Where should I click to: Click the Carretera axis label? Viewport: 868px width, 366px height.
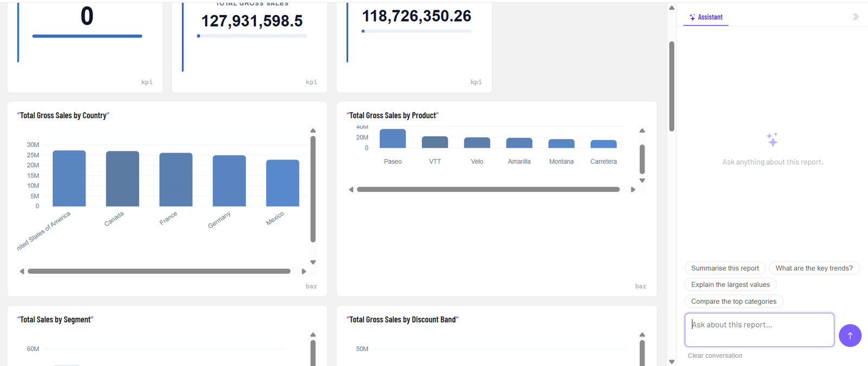603,162
